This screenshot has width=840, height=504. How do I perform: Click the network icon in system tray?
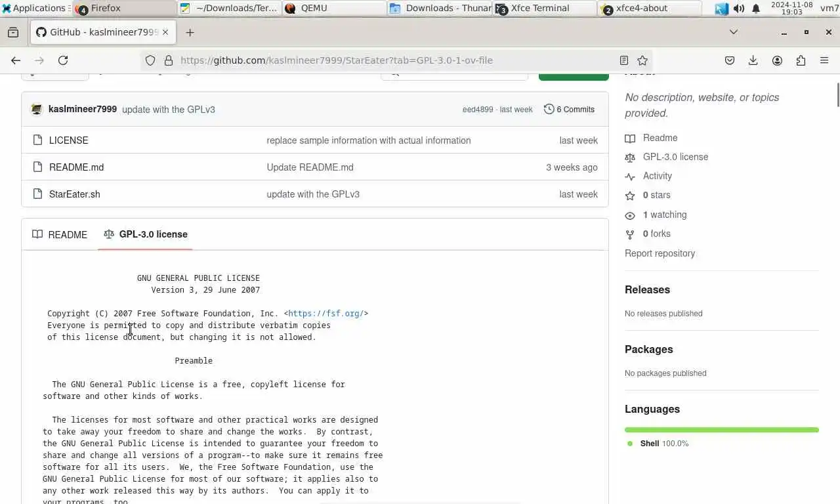tap(722, 9)
